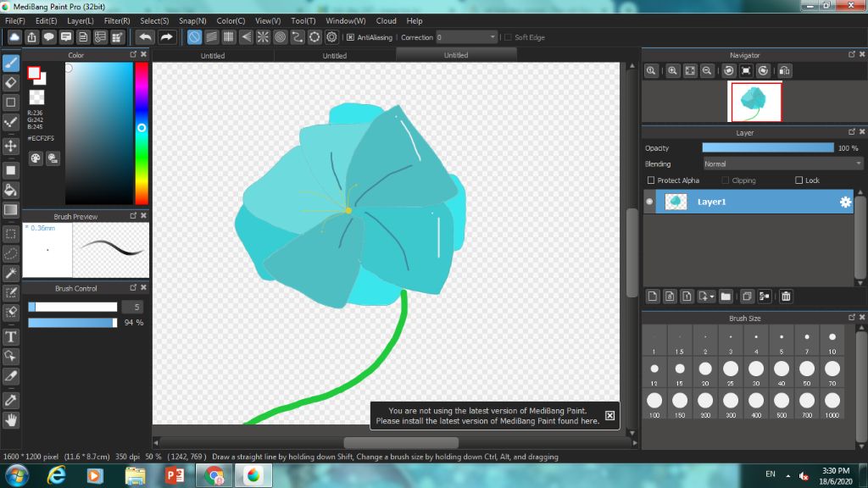Select the Lasso tool
The image size is (868, 488).
point(10,253)
